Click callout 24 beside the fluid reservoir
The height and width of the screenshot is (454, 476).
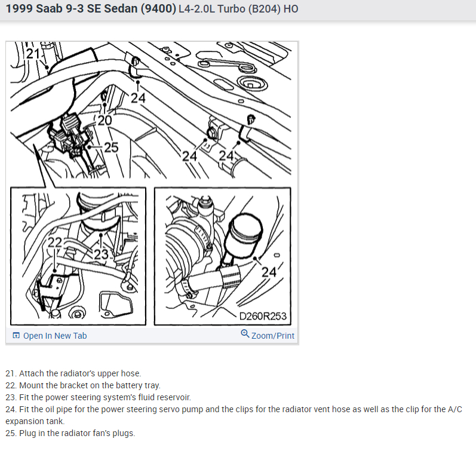tap(269, 272)
